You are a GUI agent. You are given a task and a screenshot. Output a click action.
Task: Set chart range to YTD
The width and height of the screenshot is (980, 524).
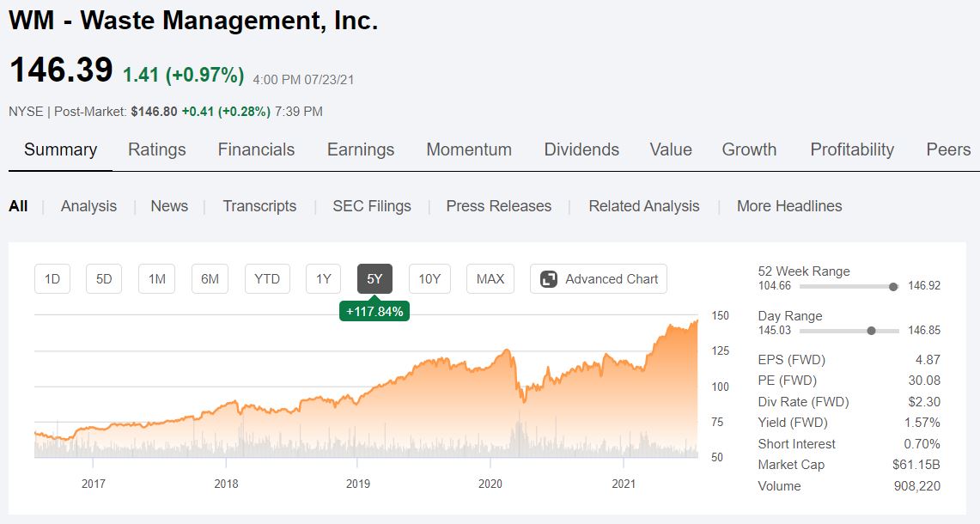click(x=267, y=279)
